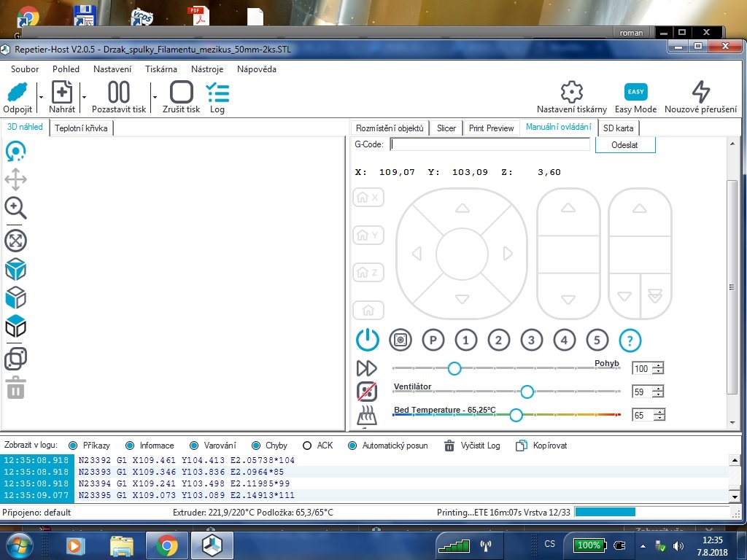Switch to the Teplotní křivka tab

pos(81,128)
